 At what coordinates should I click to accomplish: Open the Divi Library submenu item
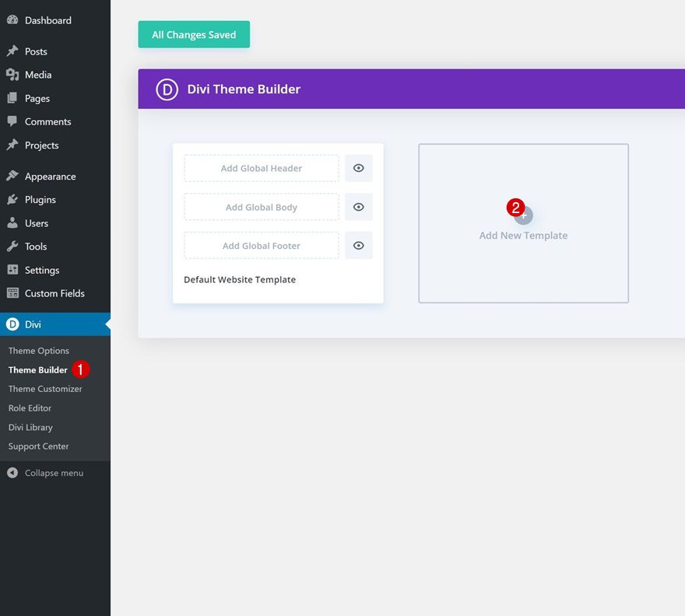pos(30,427)
